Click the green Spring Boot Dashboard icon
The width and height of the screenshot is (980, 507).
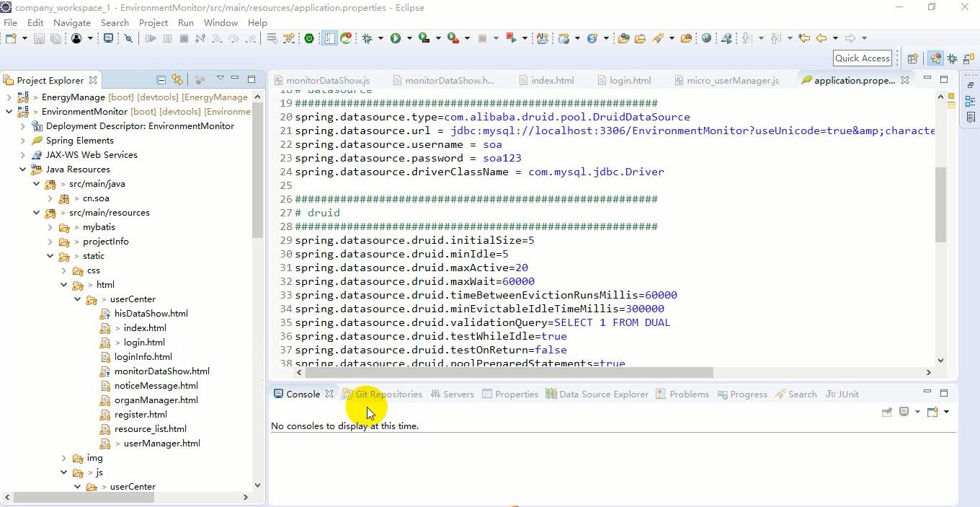(309, 38)
